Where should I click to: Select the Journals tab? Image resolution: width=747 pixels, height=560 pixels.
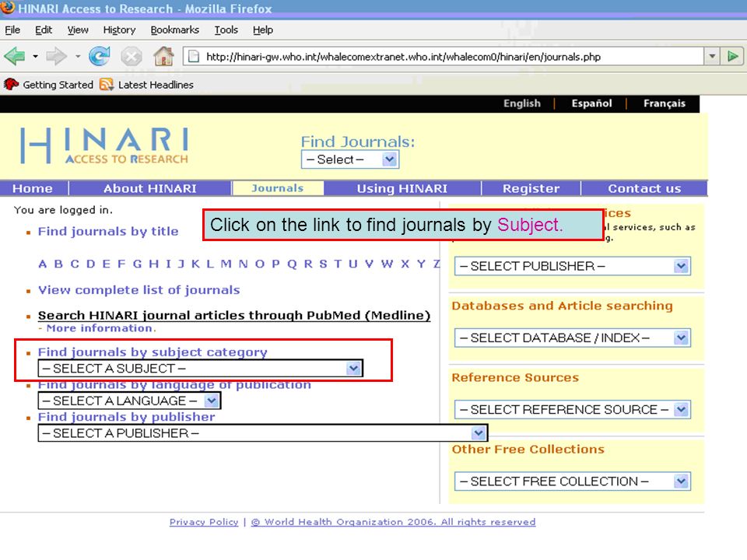(277, 188)
